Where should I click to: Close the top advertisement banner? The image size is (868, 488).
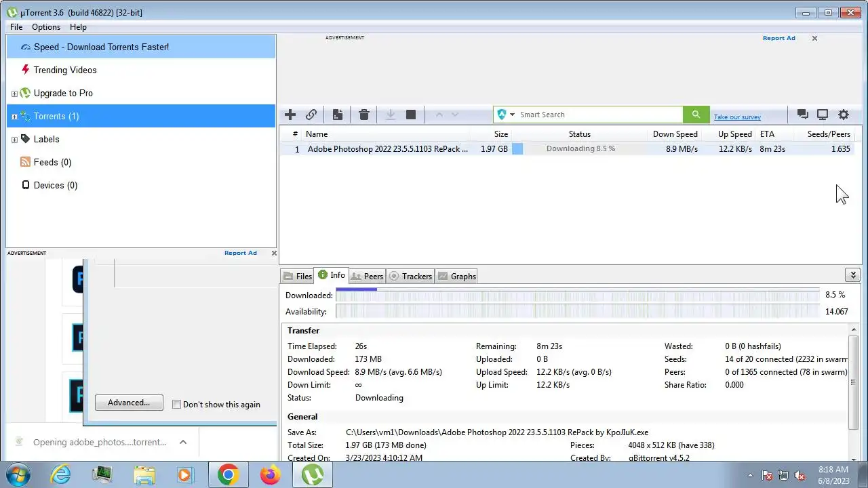coord(814,38)
